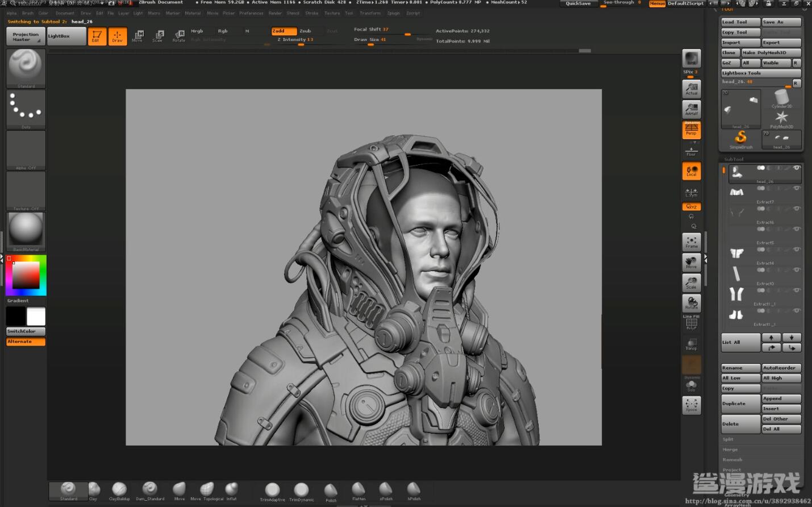Viewport: 812px width, 507px height.
Task: Select the Rotate transform tool in top shelf
Action: point(179,36)
